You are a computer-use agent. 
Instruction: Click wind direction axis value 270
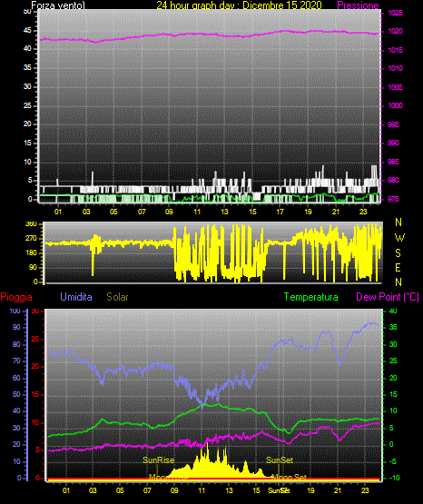click(31, 239)
